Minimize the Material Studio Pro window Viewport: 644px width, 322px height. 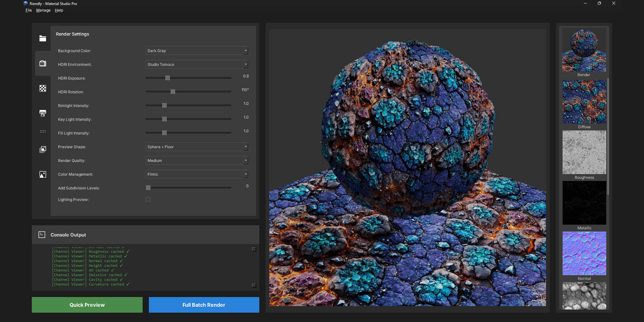585,3
